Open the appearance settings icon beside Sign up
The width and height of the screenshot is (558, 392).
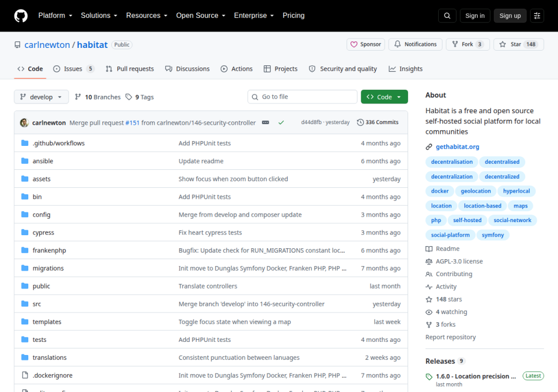(x=537, y=16)
